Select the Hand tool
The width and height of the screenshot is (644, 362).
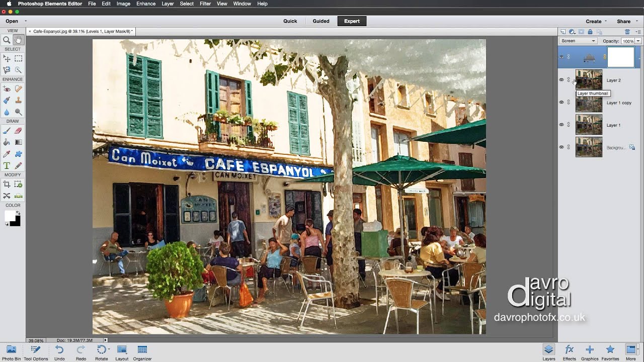(x=18, y=40)
